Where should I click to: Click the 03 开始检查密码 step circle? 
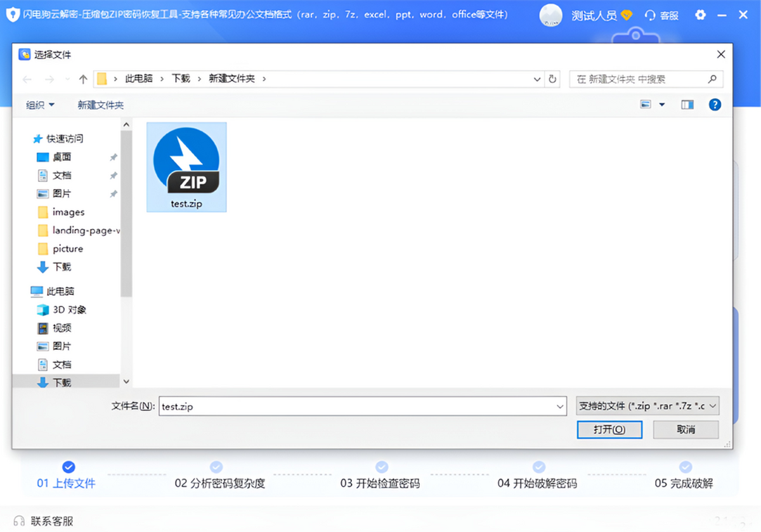click(x=381, y=466)
